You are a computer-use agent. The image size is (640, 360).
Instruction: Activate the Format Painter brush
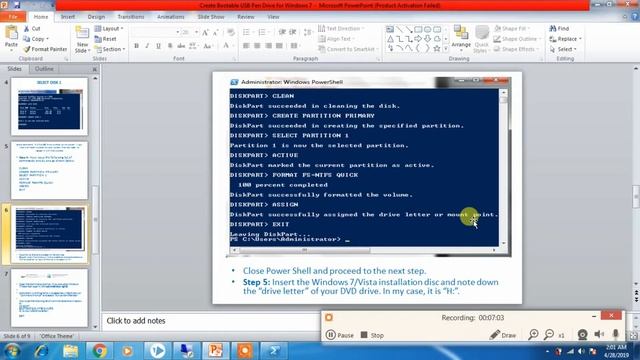[x=45, y=49]
